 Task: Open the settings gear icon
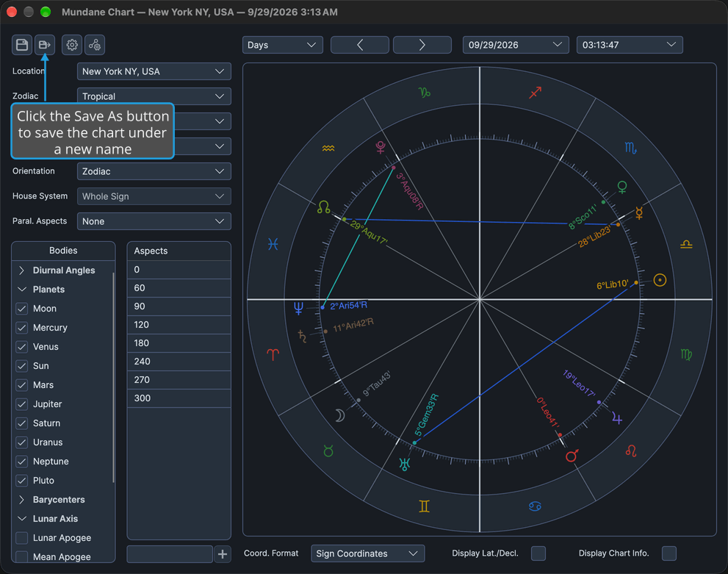72,45
